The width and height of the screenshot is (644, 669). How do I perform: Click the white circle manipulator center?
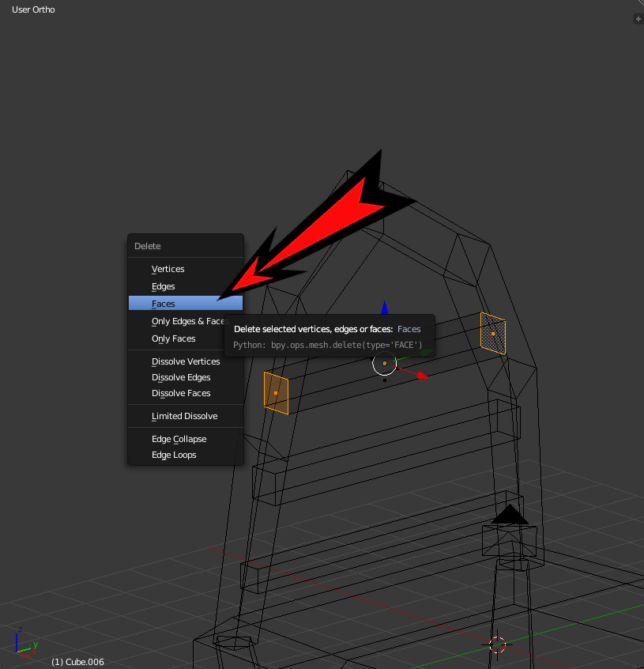pos(385,364)
